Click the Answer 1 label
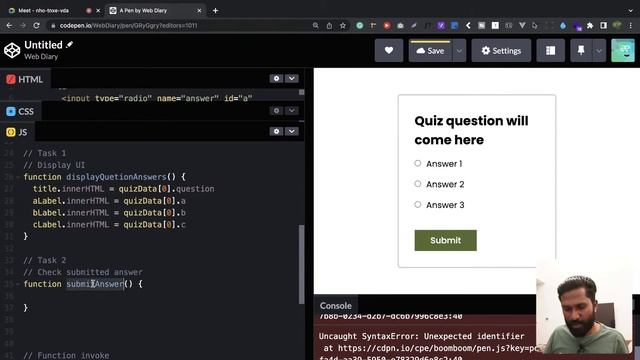 click(444, 164)
